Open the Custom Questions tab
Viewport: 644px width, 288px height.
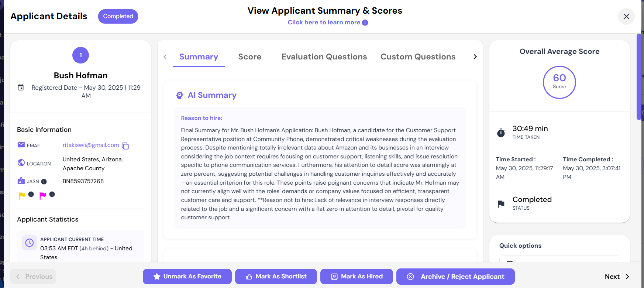pos(418,57)
